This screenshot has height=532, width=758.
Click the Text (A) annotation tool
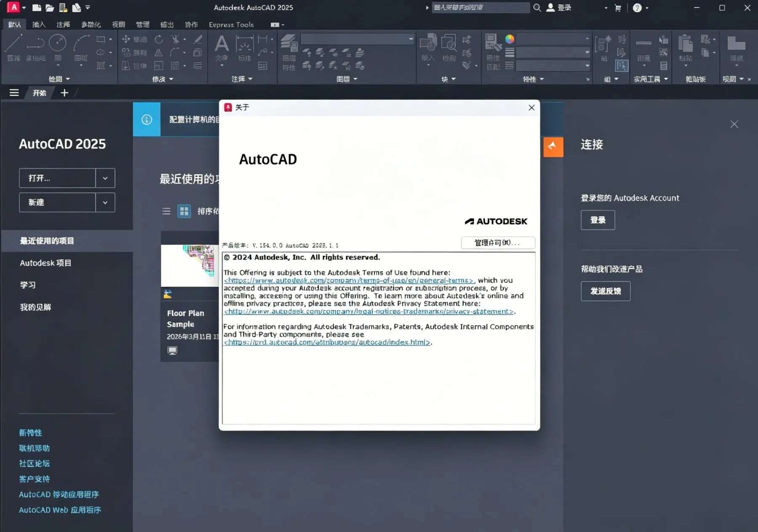(222, 47)
